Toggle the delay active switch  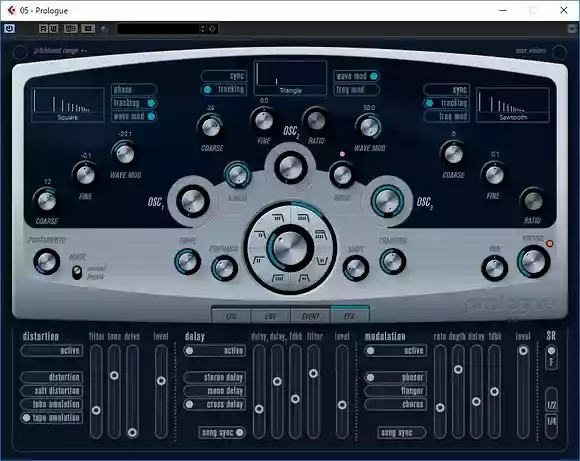pyautogui.click(x=215, y=351)
